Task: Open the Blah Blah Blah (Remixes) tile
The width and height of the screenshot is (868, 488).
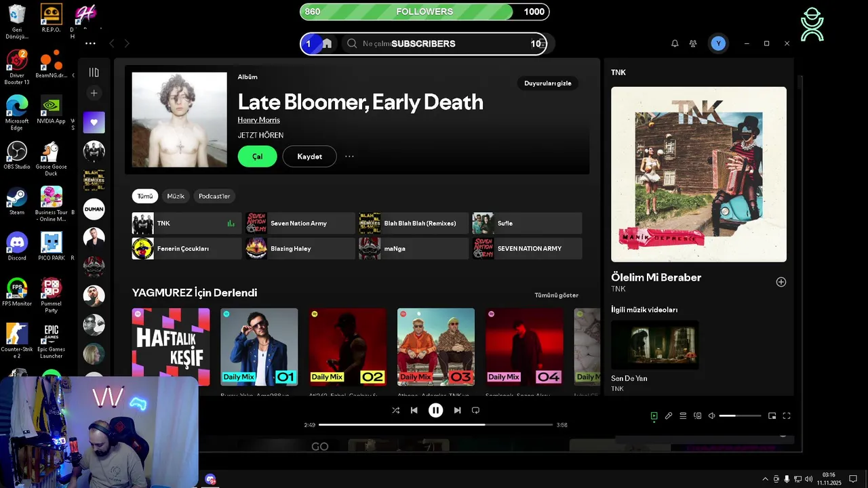Action: click(x=414, y=224)
